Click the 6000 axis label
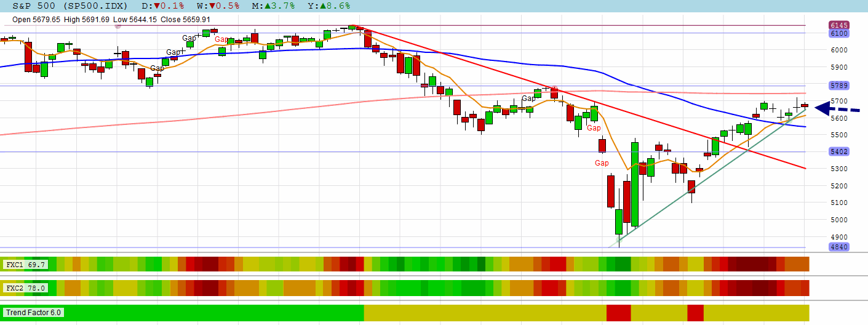This screenshot has width=868, height=325. [x=839, y=50]
